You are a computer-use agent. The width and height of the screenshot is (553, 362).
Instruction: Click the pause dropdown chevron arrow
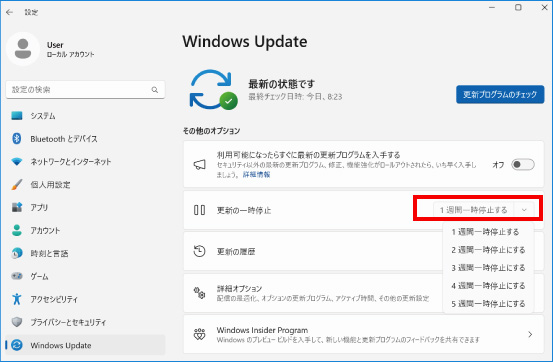(x=524, y=210)
